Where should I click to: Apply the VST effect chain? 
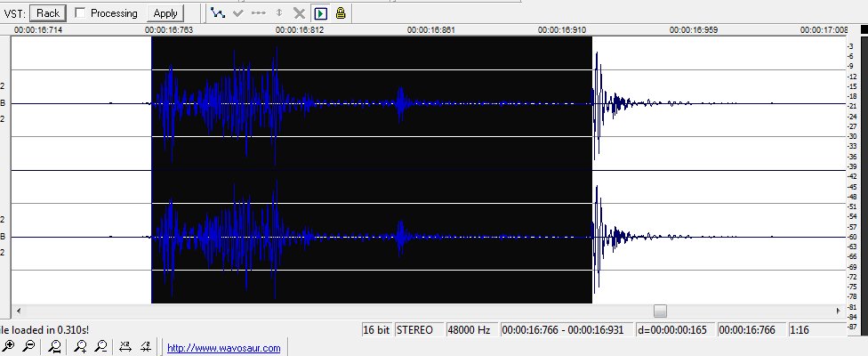click(x=165, y=13)
